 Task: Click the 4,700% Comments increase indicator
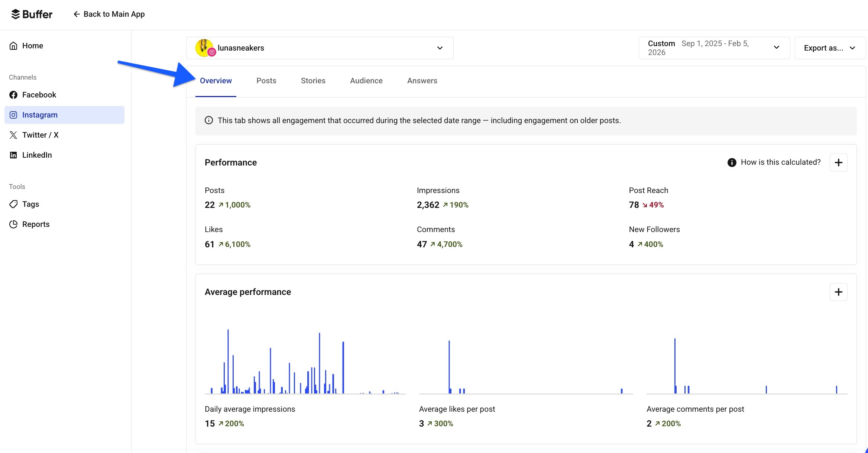point(447,244)
